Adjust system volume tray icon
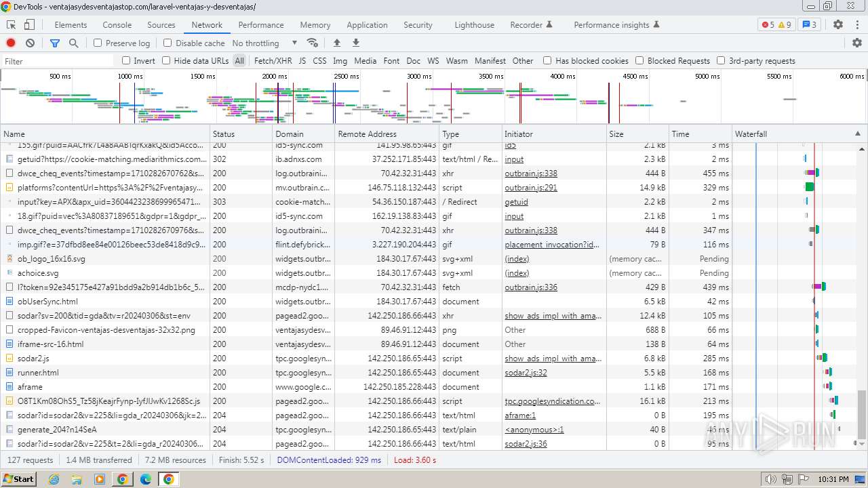Viewport: 868px width, 488px height. click(x=770, y=479)
